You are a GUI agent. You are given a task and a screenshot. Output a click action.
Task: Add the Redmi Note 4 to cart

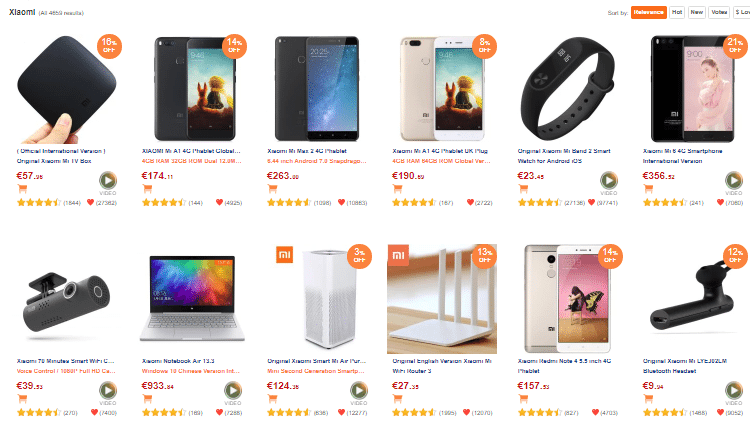click(523, 399)
